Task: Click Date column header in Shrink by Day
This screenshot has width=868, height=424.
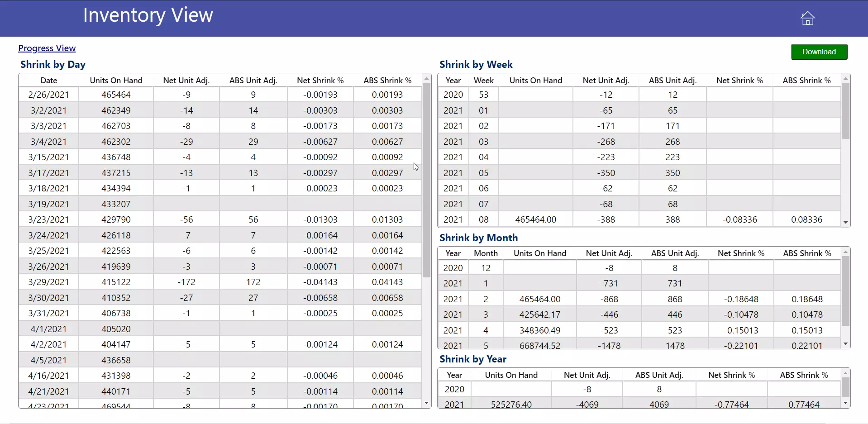Action: click(x=49, y=80)
